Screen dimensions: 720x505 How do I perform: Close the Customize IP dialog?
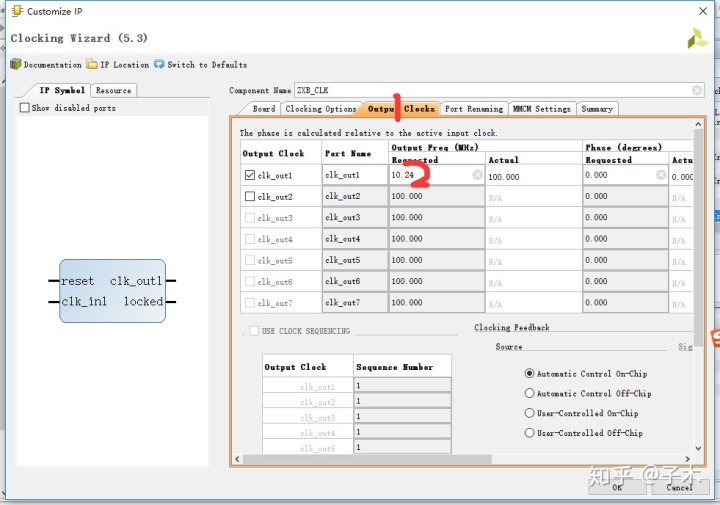click(x=703, y=11)
